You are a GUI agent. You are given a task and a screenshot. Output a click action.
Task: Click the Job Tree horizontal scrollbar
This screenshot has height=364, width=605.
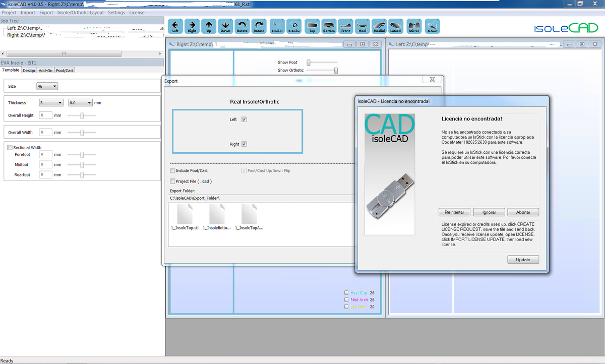pyautogui.click(x=82, y=53)
